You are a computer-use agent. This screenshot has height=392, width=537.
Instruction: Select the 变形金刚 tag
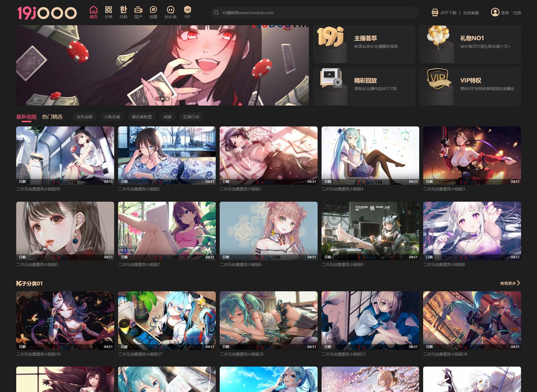(x=84, y=117)
